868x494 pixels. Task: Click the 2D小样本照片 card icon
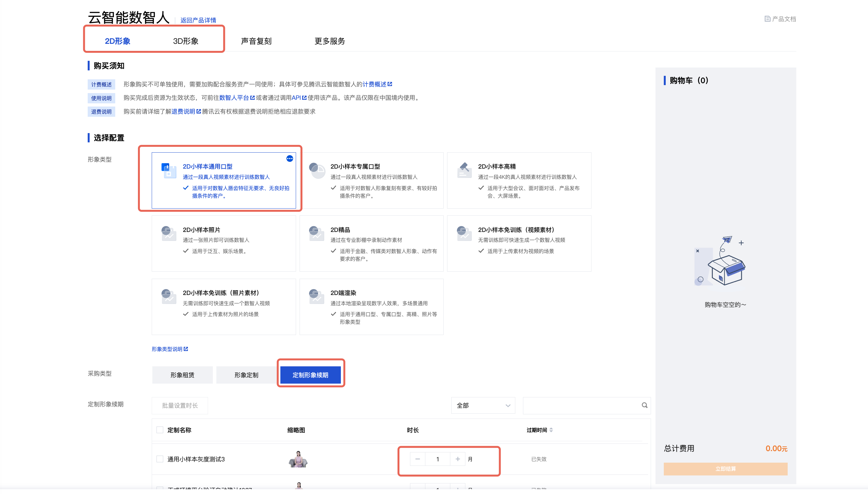click(x=169, y=234)
